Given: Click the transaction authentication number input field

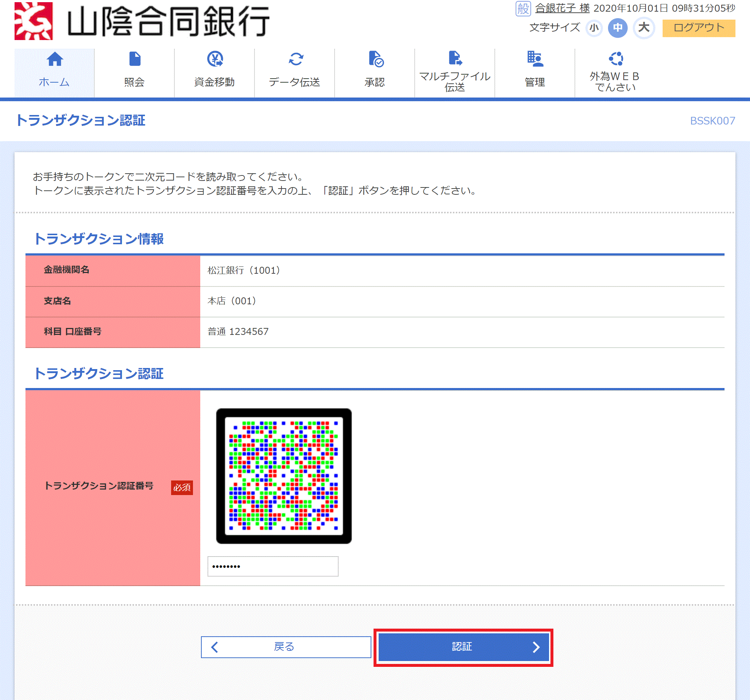Looking at the screenshot, I should pos(273,566).
